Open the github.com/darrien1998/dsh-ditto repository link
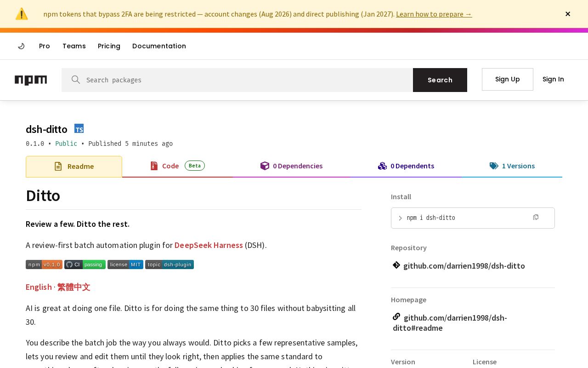Screen dimensions: 588x368 tap(464, 266)
